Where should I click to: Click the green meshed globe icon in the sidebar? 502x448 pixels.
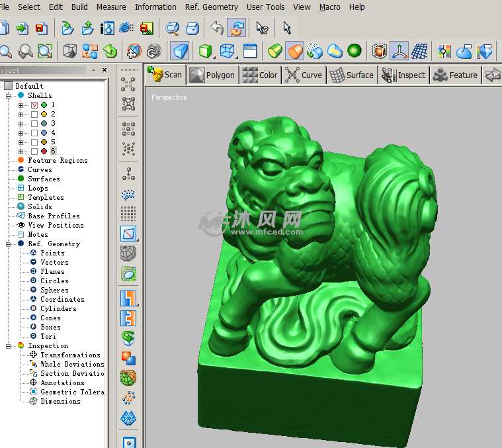point(129,378)
